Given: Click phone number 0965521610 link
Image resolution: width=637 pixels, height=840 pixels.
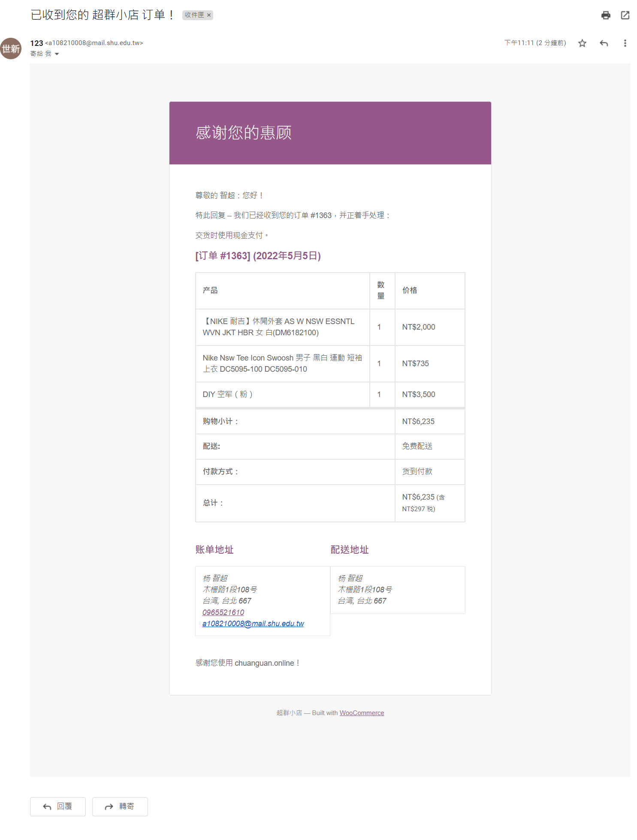Looking at the screenshot, I should tap(223, 613).
